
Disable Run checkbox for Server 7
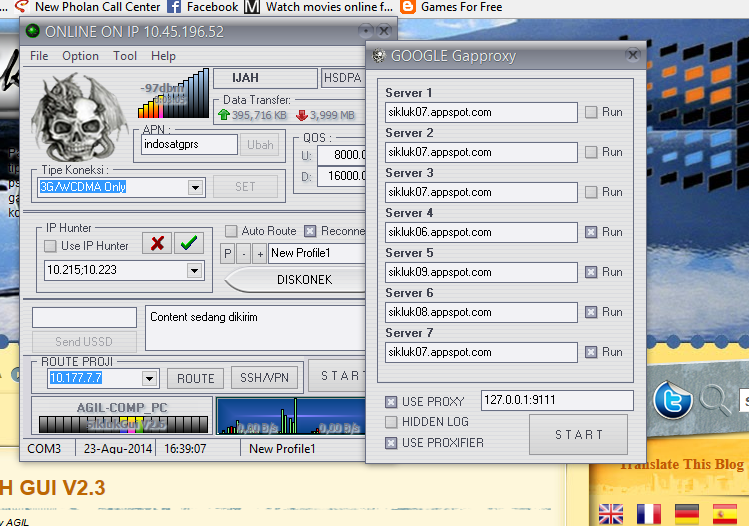tap(591, 352)
